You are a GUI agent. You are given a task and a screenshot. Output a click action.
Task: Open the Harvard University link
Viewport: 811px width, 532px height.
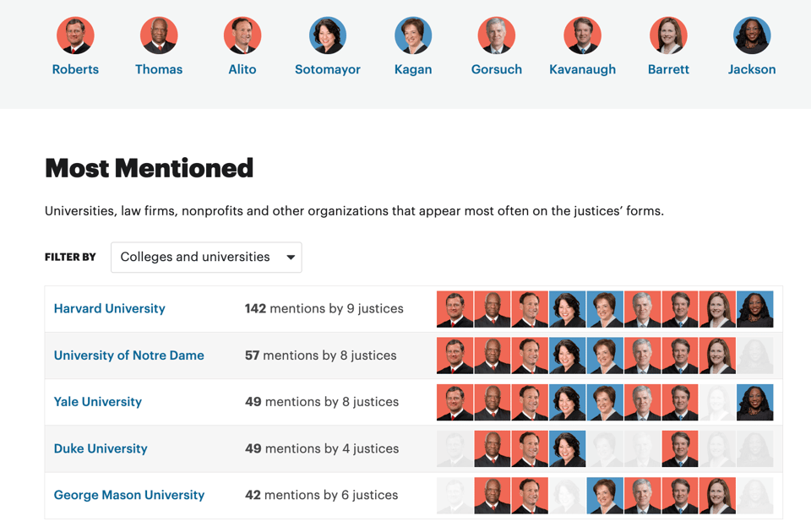click(110, 309)
